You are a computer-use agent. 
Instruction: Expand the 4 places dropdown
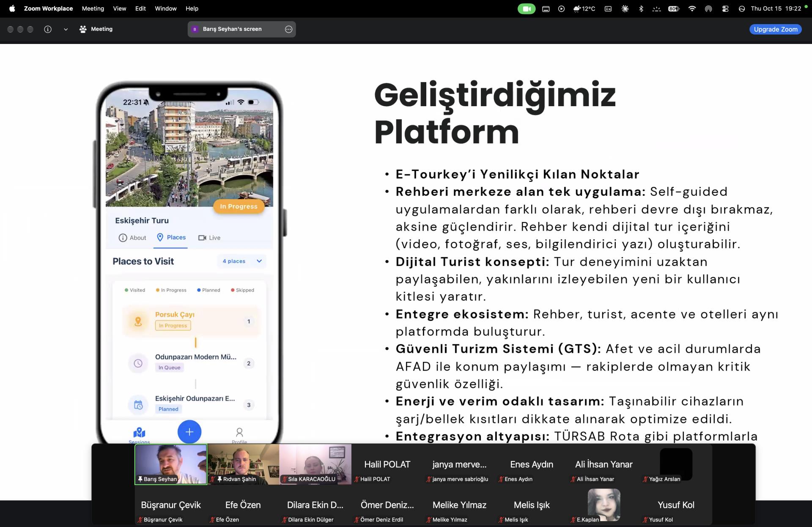point(242,261)
